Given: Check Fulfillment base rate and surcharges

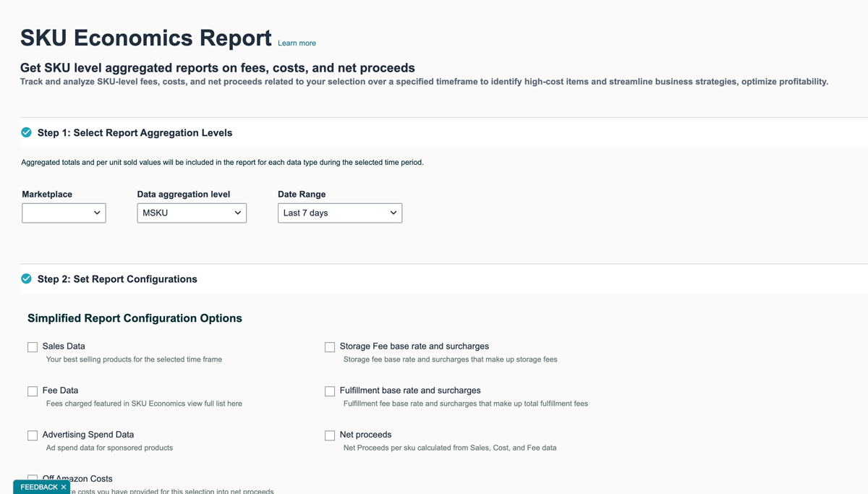Looking at the screenshot, I should pos(329,391).
